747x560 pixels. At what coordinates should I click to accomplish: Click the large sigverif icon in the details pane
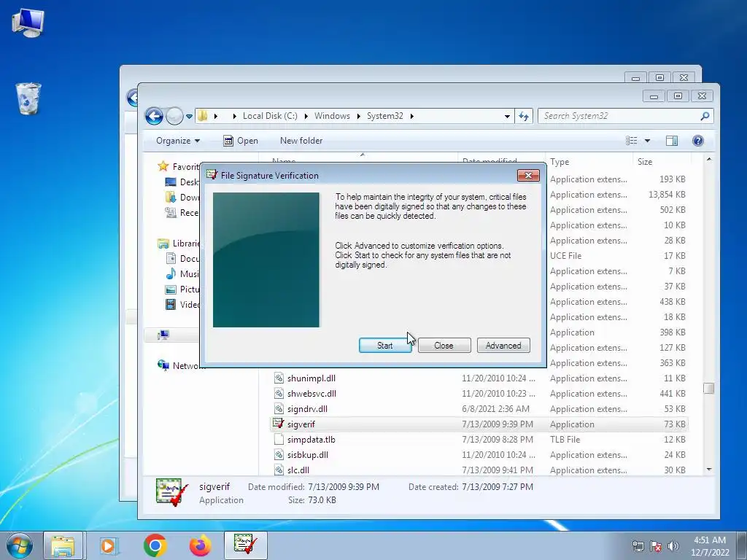point(171,492)
